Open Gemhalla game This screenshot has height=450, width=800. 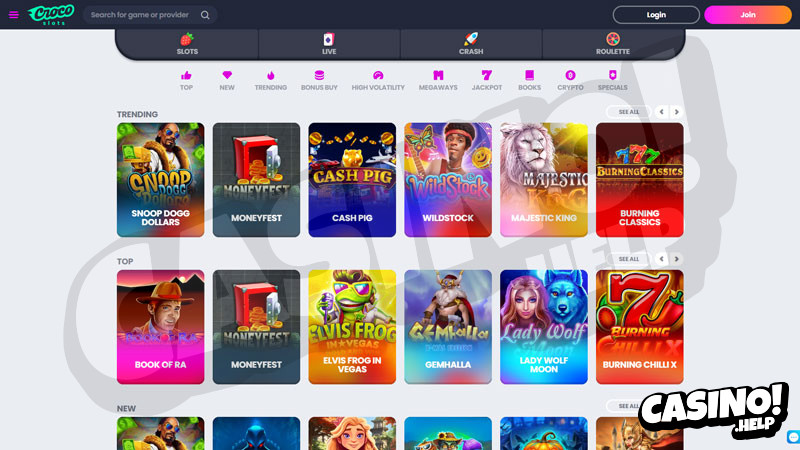[448, 327]
